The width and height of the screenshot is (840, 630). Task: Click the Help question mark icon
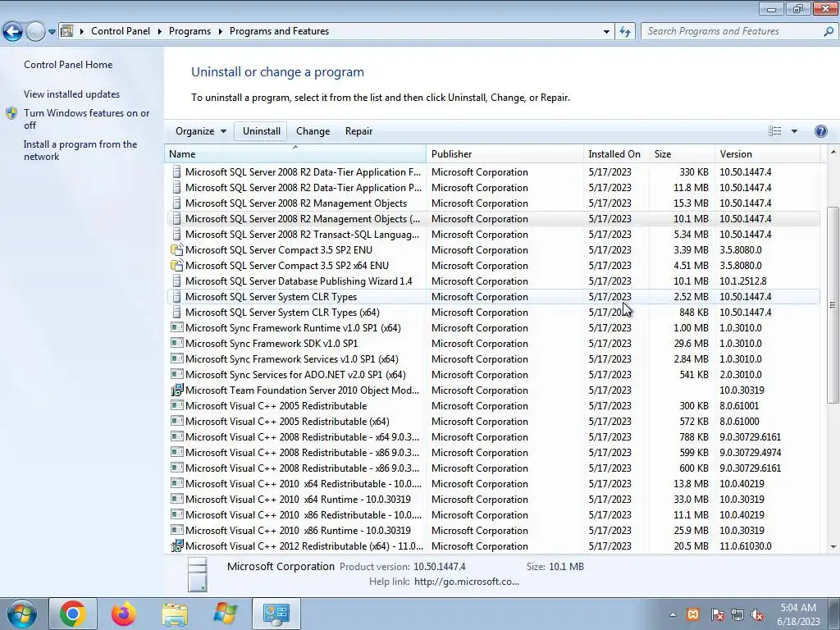coord(820,131)
